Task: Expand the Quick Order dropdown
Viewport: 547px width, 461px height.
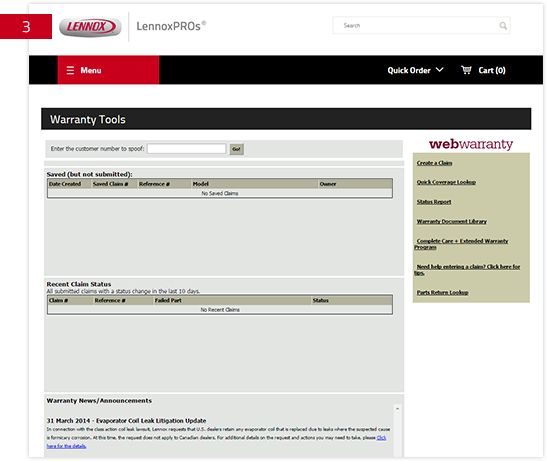Action: (415, 70)
